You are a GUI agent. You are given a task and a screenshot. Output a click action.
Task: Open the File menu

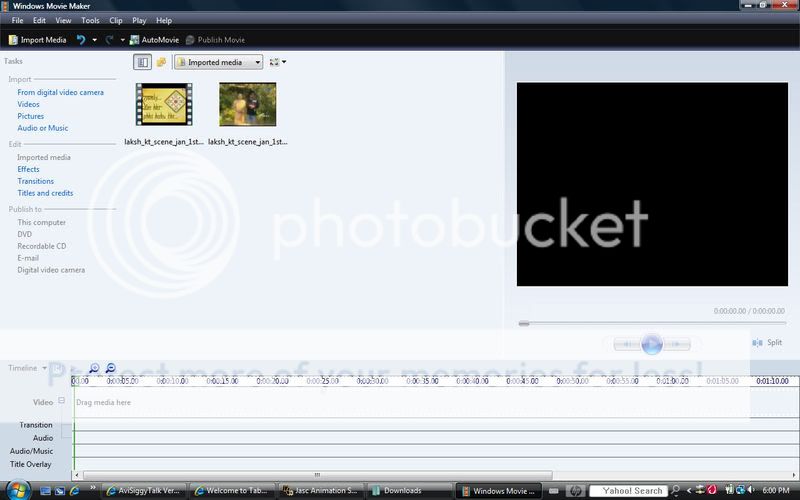[17, 20]
